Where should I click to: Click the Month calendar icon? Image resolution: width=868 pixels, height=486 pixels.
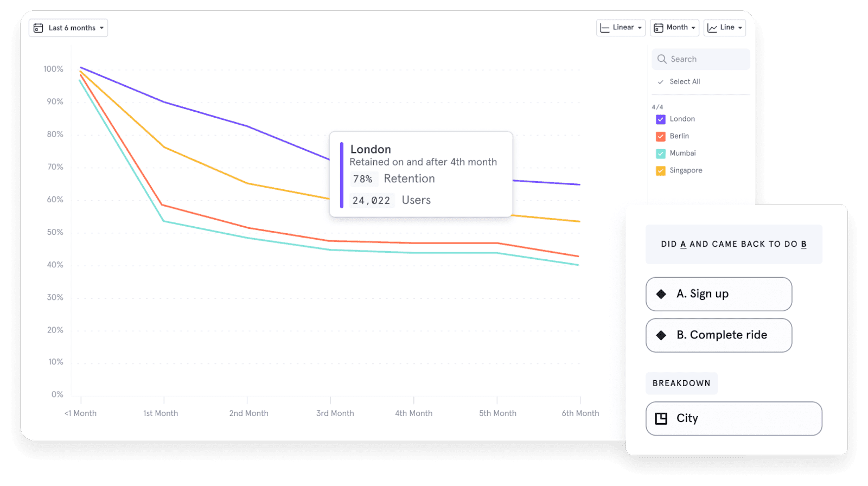[658, 28]
